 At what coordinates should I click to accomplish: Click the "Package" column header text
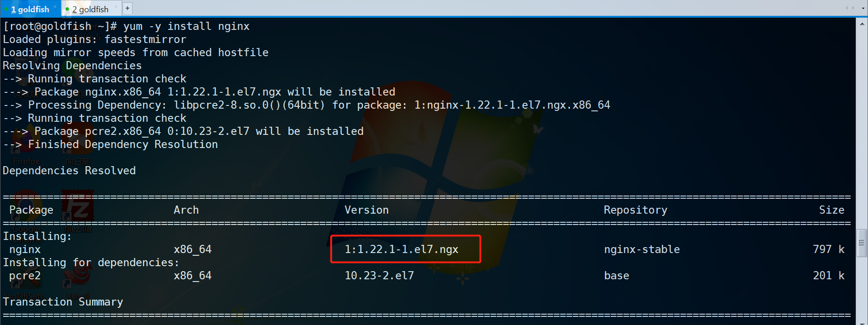coord(31,210)
